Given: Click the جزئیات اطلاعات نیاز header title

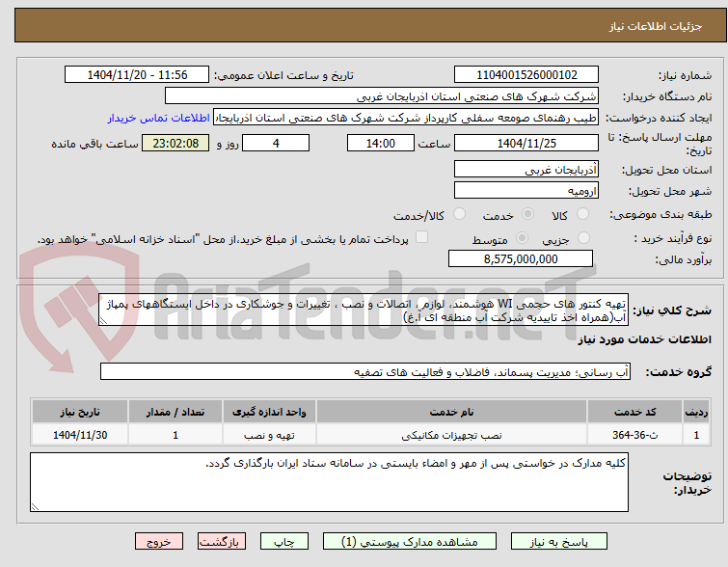Looking at the screenshot, I should [x=656, y=26].
